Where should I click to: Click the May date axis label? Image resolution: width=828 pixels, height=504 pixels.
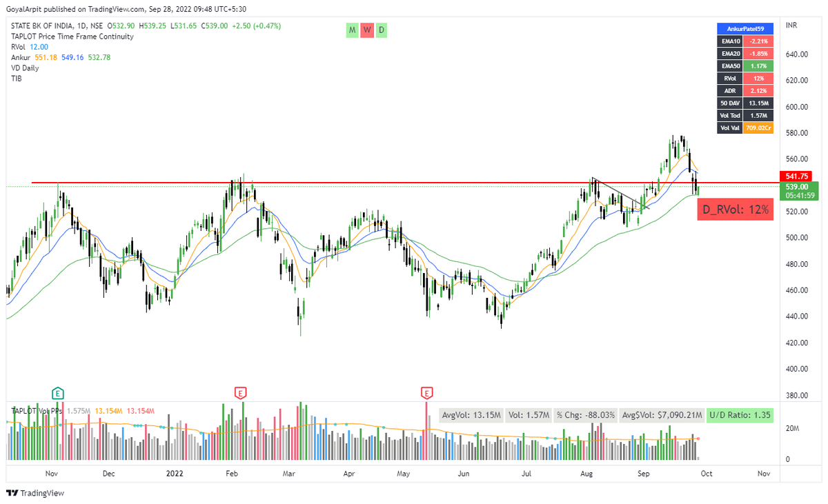pos(404,474)
